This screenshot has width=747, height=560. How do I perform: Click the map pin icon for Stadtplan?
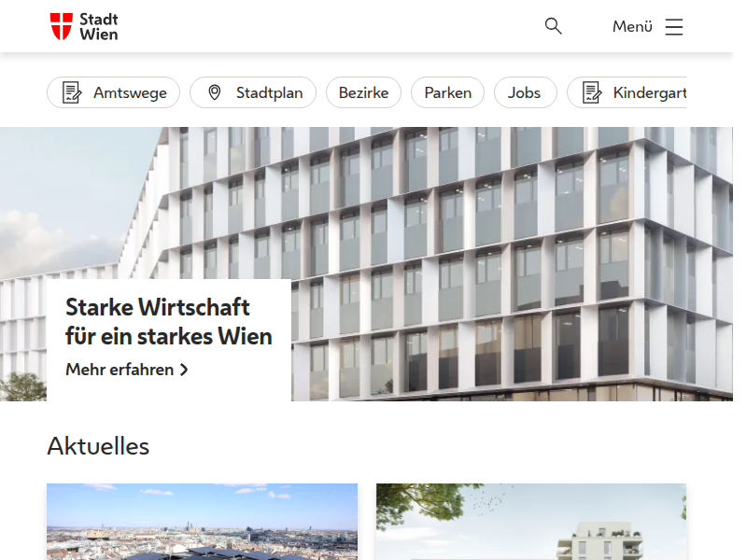click(x=215, y=92)
